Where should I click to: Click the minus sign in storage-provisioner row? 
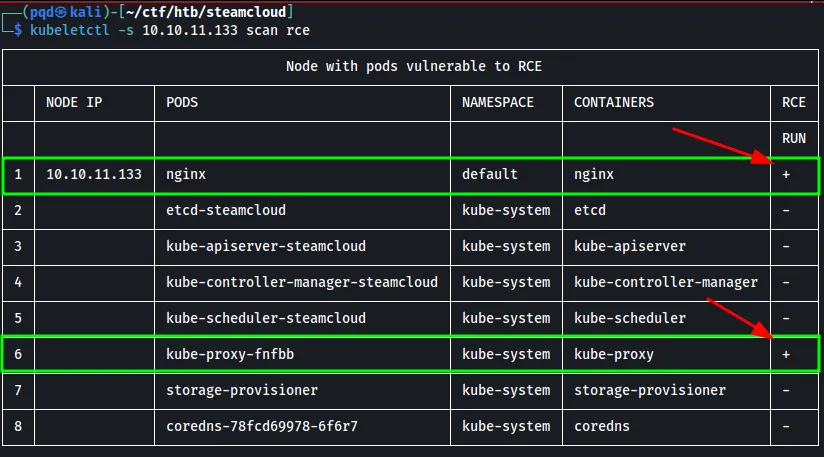[786, 390]
